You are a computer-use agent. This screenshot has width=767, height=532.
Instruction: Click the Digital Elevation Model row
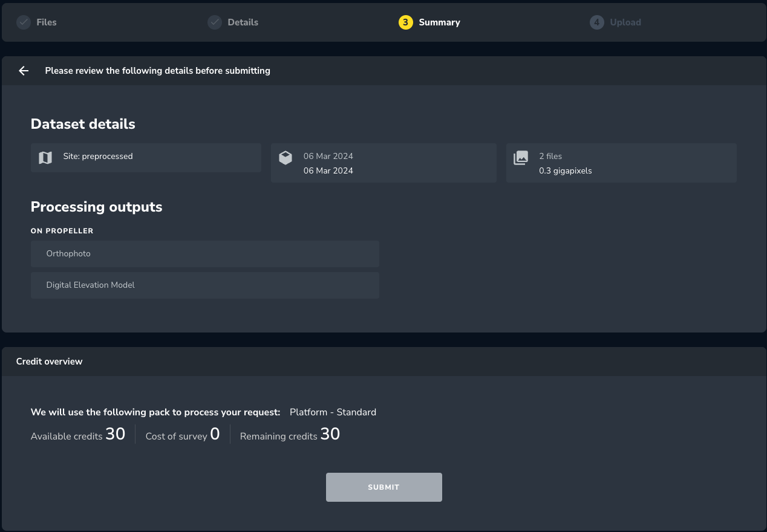coord(205,285)
